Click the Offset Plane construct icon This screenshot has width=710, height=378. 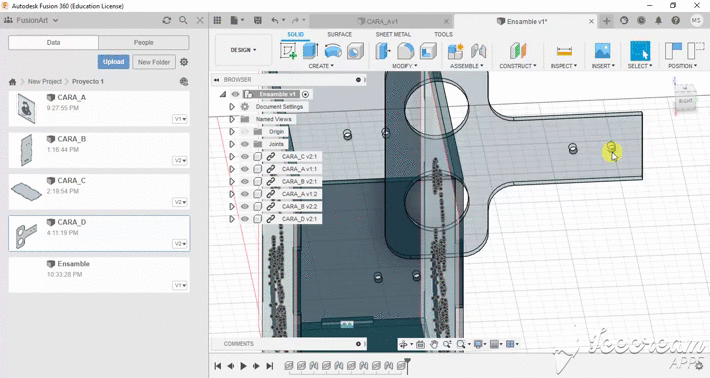click(x=518, y=51)
